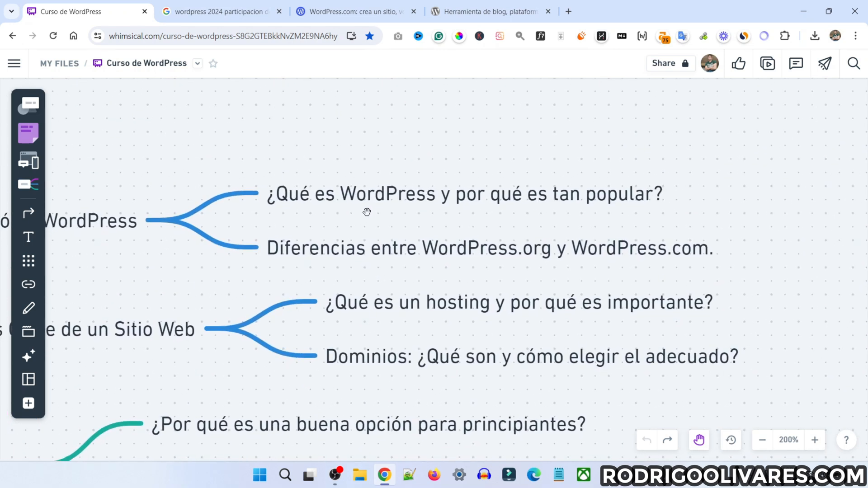Open the tab search dropdown arrow
Viewport: 868px width, 488px height.
[x=11, y=11]
